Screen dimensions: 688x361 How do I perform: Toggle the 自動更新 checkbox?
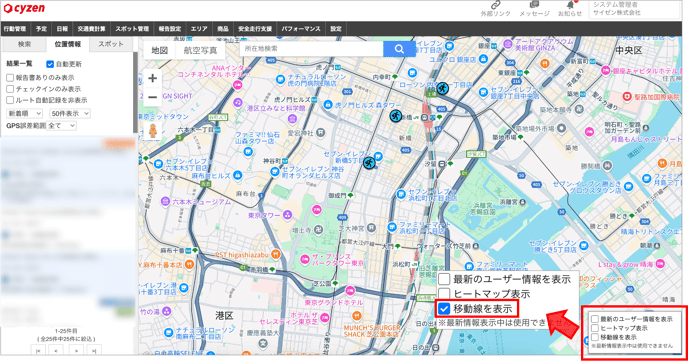tap(50, 64)
